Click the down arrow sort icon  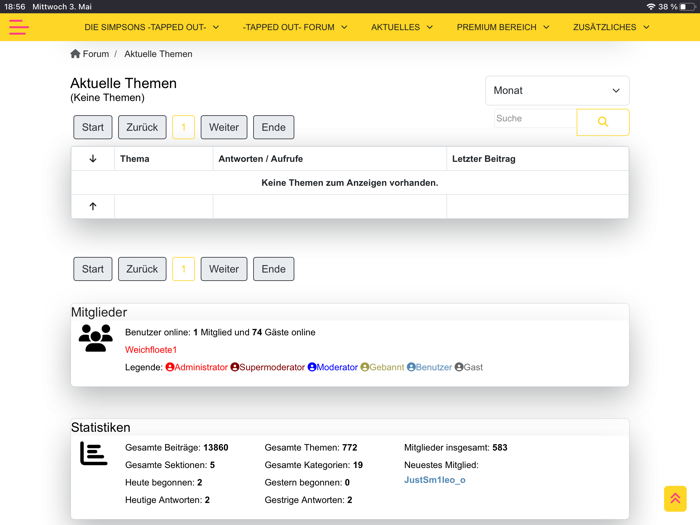(x=93, y=159)
